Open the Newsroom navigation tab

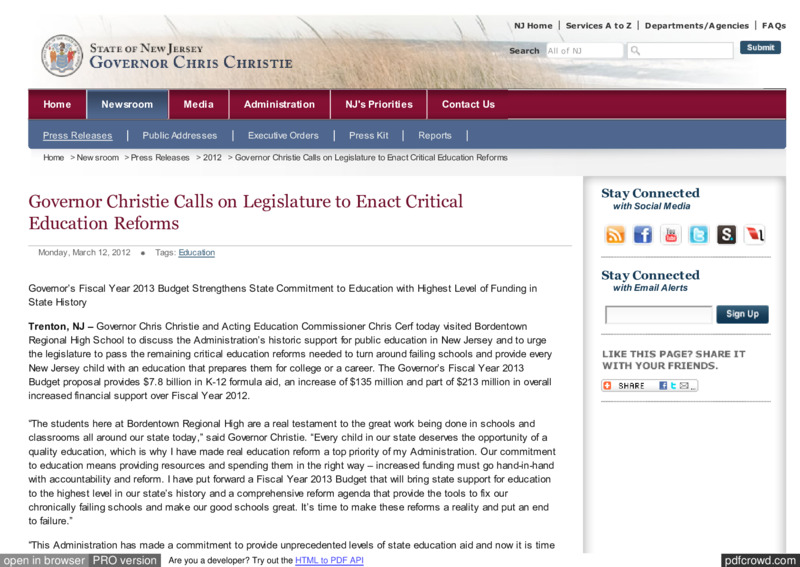[x=127, y=104]
